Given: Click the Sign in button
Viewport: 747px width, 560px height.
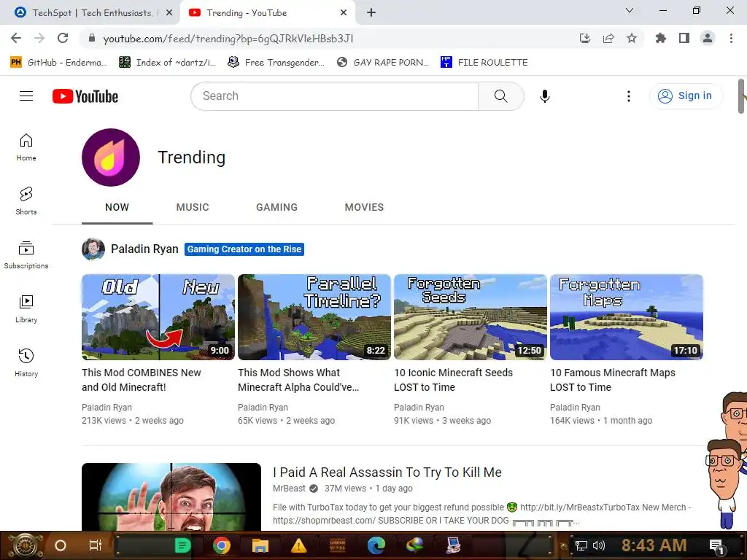Looking at the screenshot, I should click(685, 96).
